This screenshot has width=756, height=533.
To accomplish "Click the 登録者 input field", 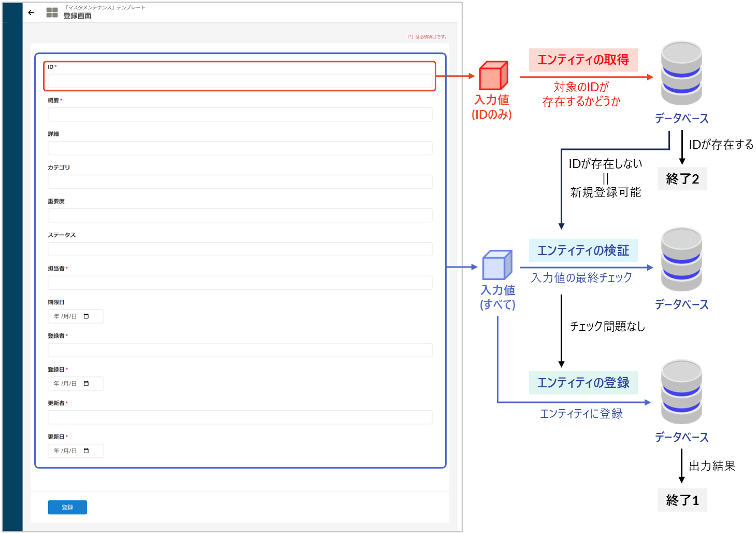I will (240, 350).
